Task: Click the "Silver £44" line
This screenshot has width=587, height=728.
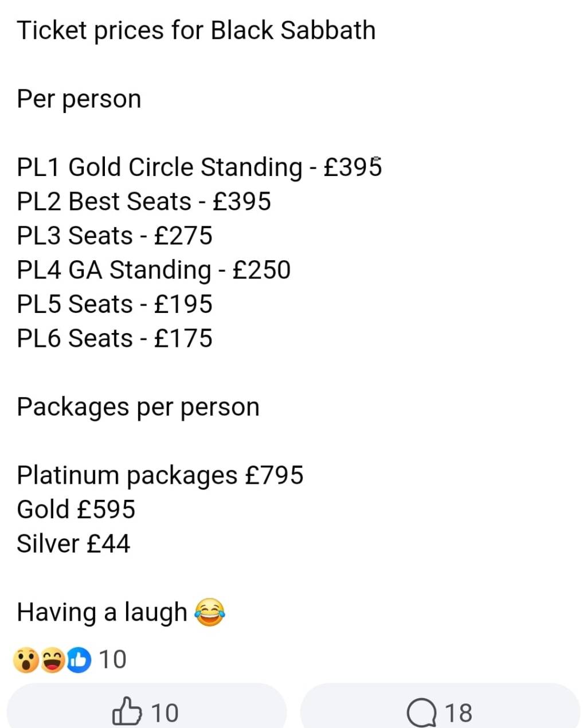Action: tap(73, 544)
